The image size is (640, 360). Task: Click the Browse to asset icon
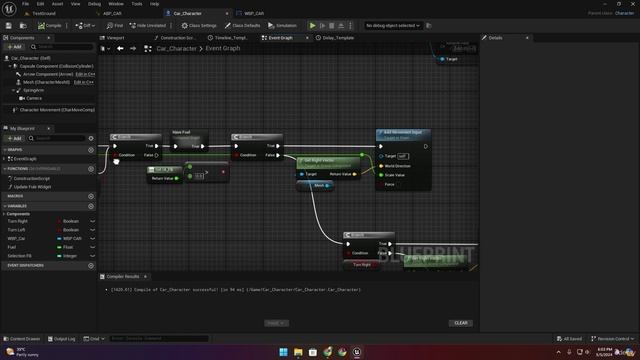(x=23, y=26)
